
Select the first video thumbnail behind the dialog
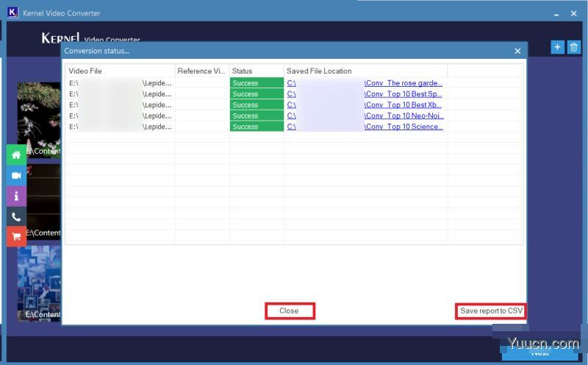[39, 118]
